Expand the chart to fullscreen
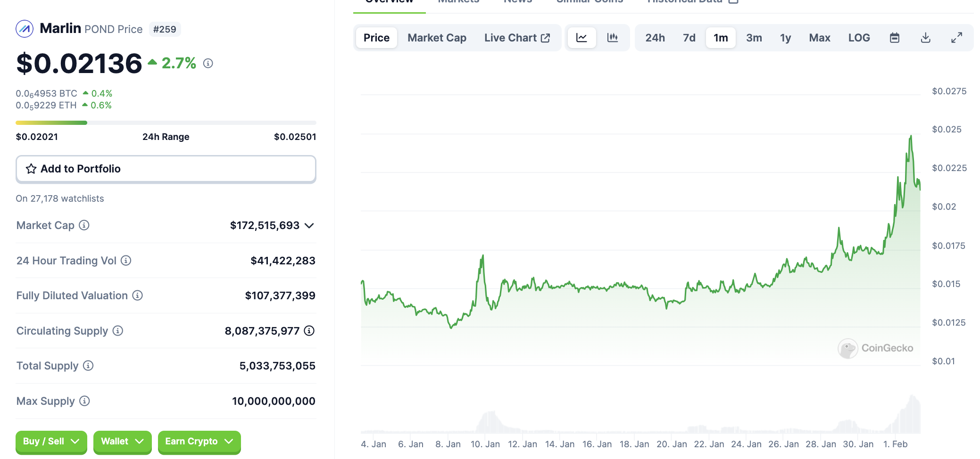The image size is (980, 459). coord(956,38)
